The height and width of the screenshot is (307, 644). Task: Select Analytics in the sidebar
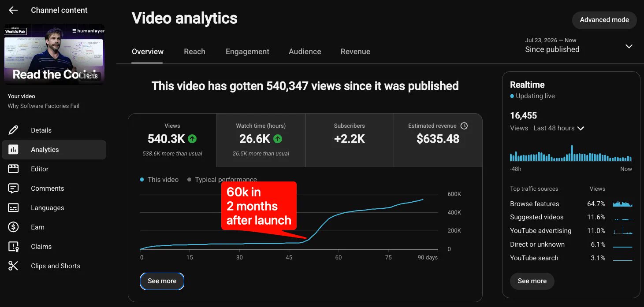pyautogui.click(x=54, y=149)
